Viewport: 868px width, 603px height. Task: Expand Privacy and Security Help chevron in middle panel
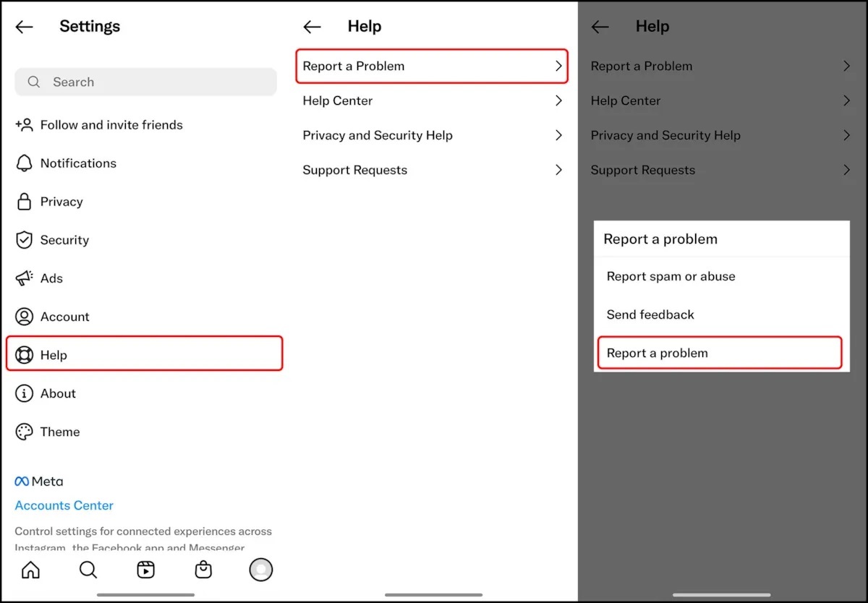[x=558, y=135]
